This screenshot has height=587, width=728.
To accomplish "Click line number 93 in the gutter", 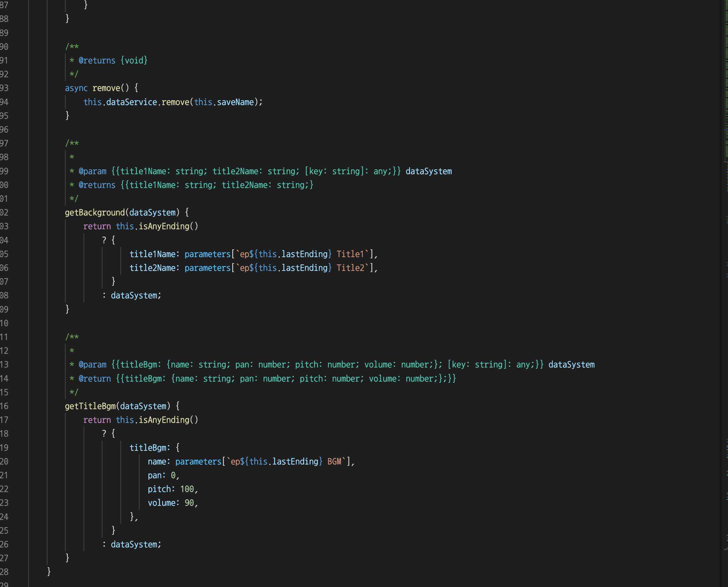I will point(4,88).
